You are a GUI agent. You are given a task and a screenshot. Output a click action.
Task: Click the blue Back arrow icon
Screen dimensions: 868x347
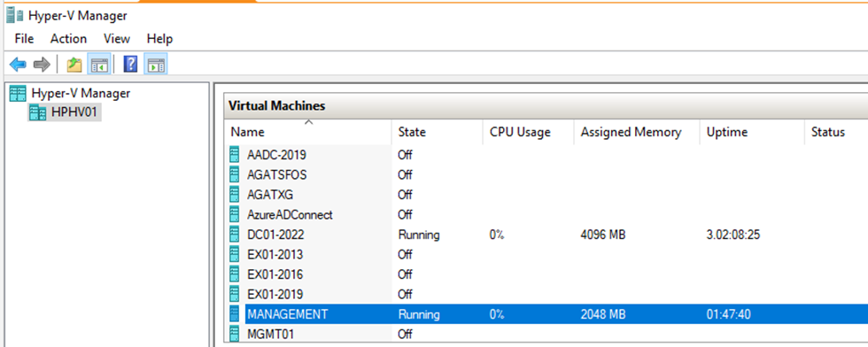click(18, 65)
